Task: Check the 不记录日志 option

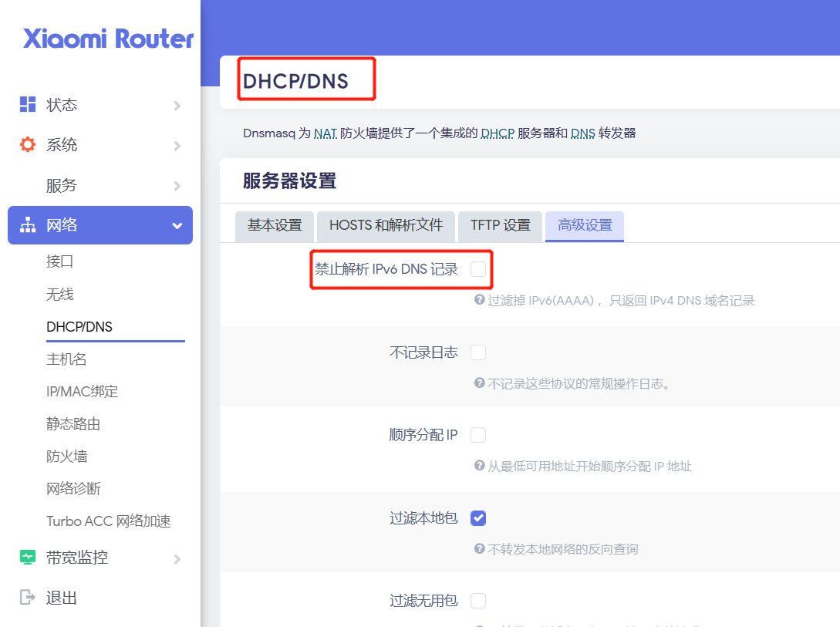Action: tap(478, 352)
